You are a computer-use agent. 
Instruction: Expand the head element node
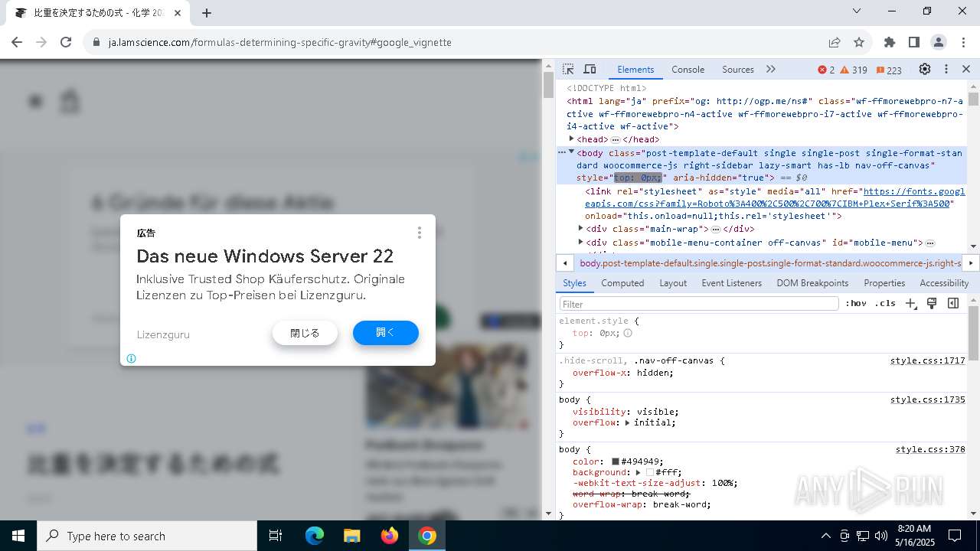pyautogui.click(x=571, y=139)
